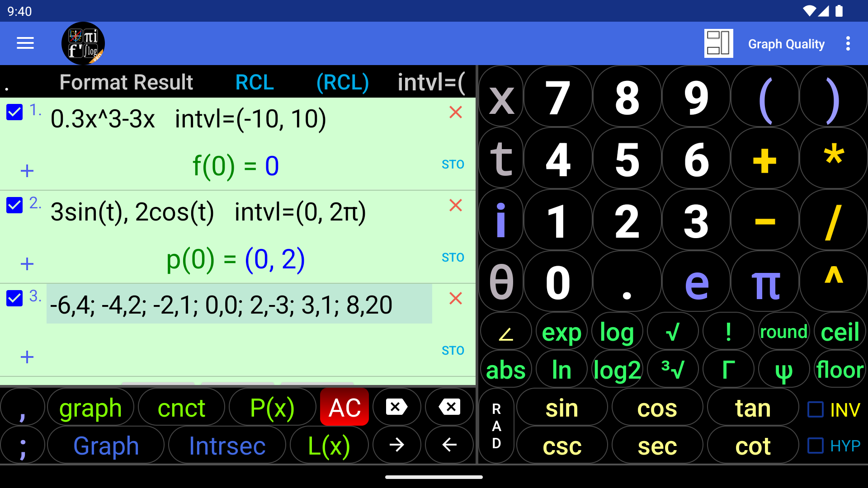
Task: Insert the theta variable
Action: (501, 282)
